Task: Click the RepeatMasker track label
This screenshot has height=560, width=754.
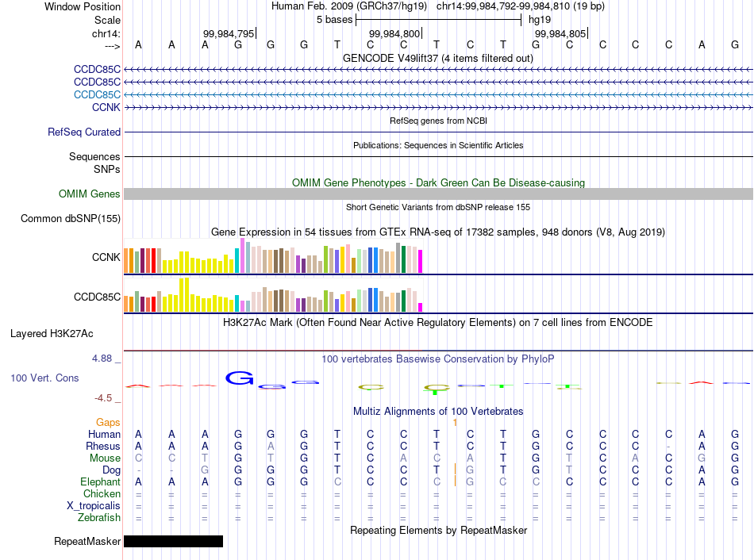Action: [x=87, y=541]
